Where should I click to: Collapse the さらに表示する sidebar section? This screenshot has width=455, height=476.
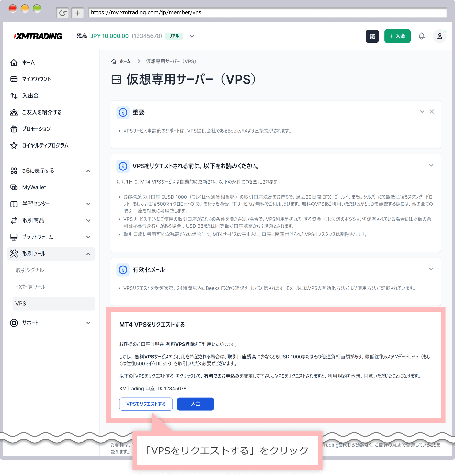tap(88, 171)
